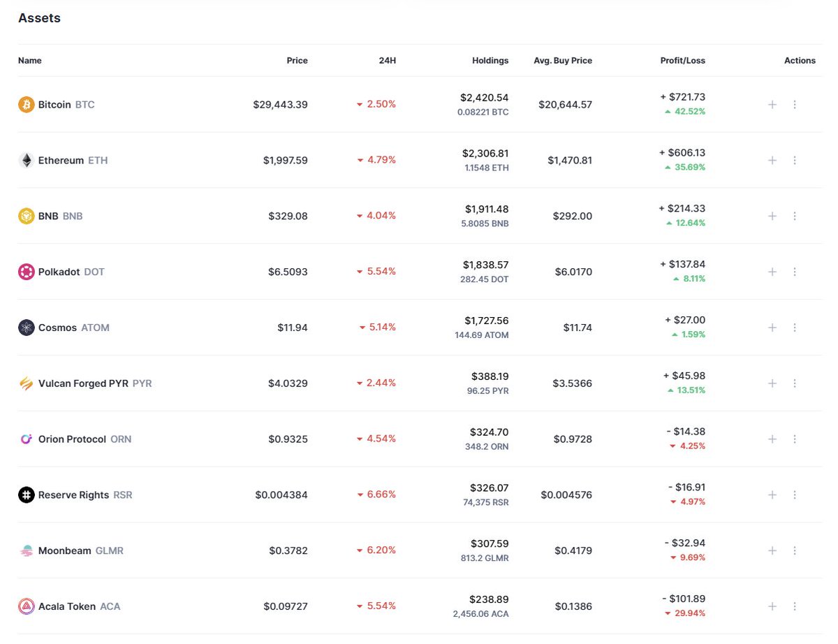Open more options menu for Vulcan Forged row
Viewport: 838px width, 644px height.
point(795,383)
